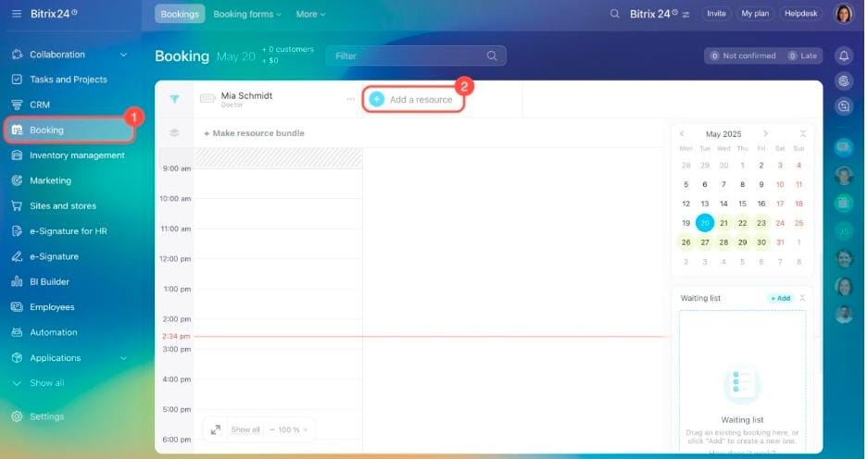Click the spiral icon below the notifications bell
Viewport: 868px width, 459px height.
(x=844, y=81)
